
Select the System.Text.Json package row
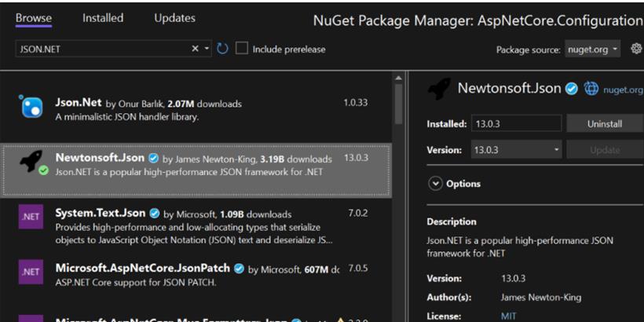pos(196,225)
